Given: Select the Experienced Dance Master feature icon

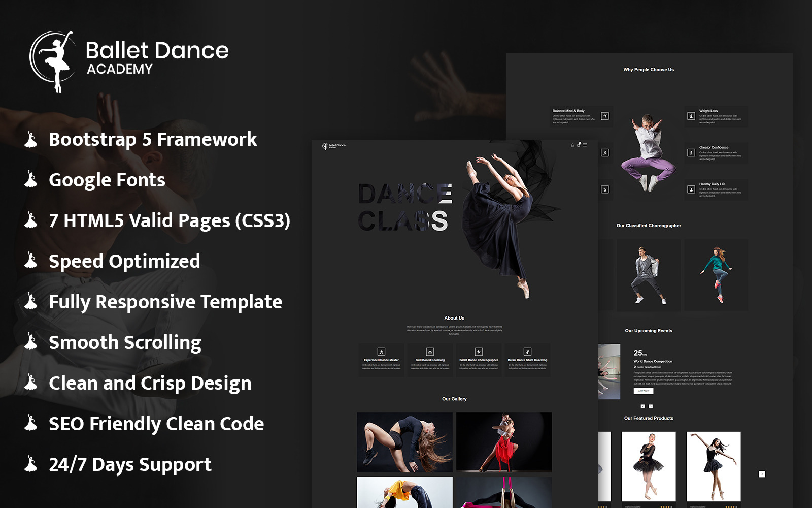Looking at the screenshot, I should click(381, 351).
